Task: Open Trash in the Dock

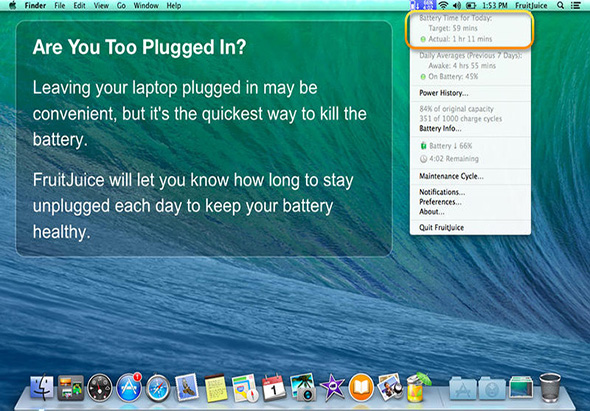Action: [550, 388]
